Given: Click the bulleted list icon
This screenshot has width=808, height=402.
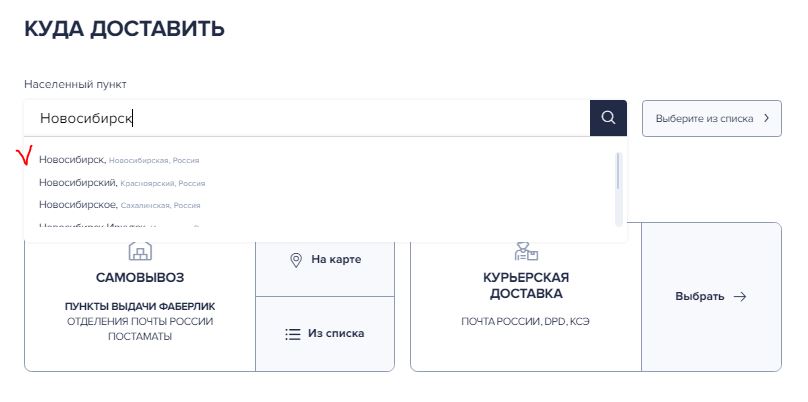Looking at the screenshot, I should [x=293, y=334].
